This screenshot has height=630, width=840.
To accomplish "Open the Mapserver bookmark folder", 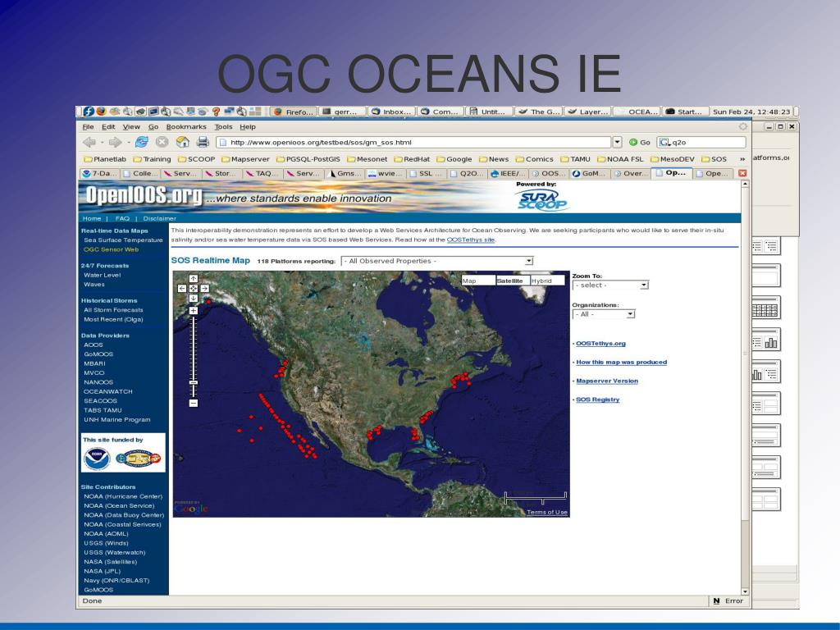I will tap(246, 159).
